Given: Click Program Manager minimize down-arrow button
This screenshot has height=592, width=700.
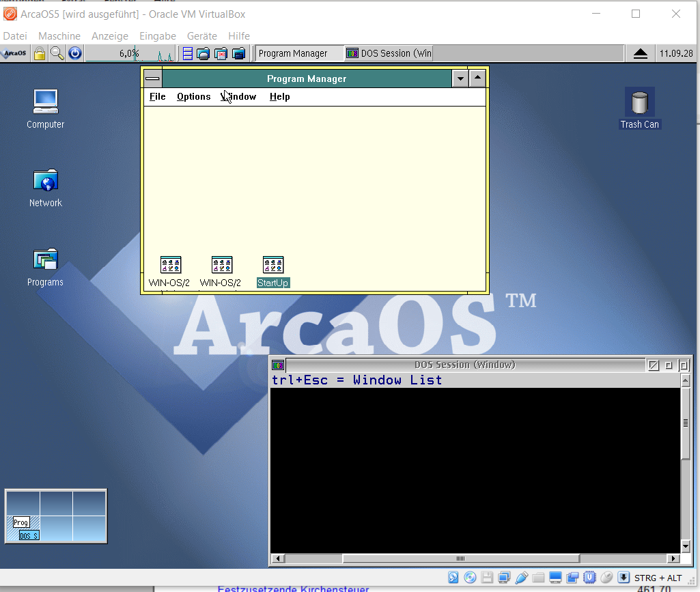Looking at the screenshot, I should [460, 79].
